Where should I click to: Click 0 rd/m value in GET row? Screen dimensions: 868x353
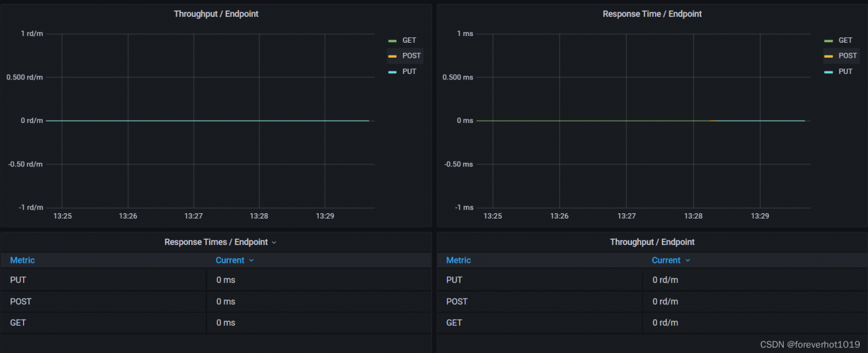[x=665, y=323]
